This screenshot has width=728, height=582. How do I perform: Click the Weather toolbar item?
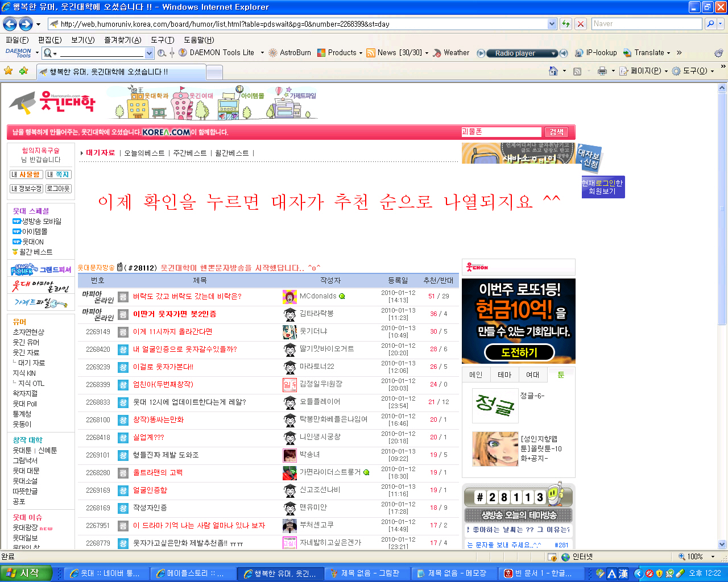(451, 52)
